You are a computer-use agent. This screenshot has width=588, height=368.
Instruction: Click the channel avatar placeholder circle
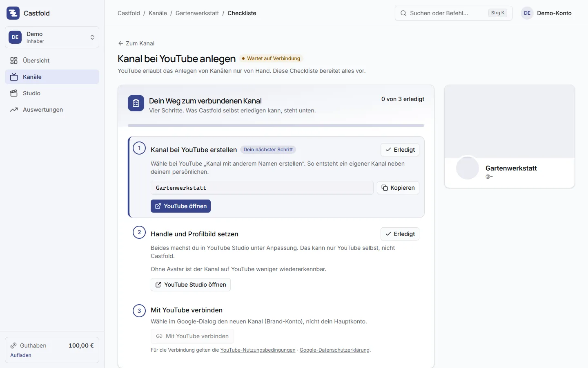click(468, 168)
